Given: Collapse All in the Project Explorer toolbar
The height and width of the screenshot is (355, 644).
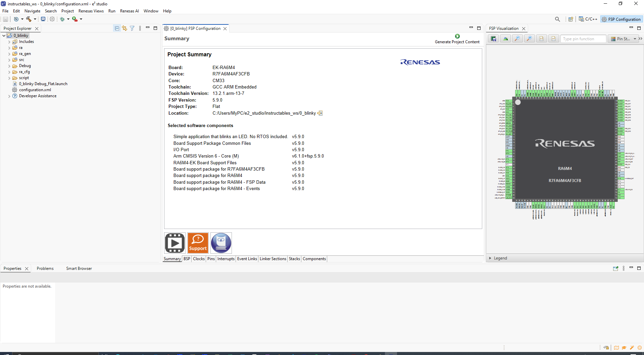Looking at the screenshot, I should [x=117, y=28].
